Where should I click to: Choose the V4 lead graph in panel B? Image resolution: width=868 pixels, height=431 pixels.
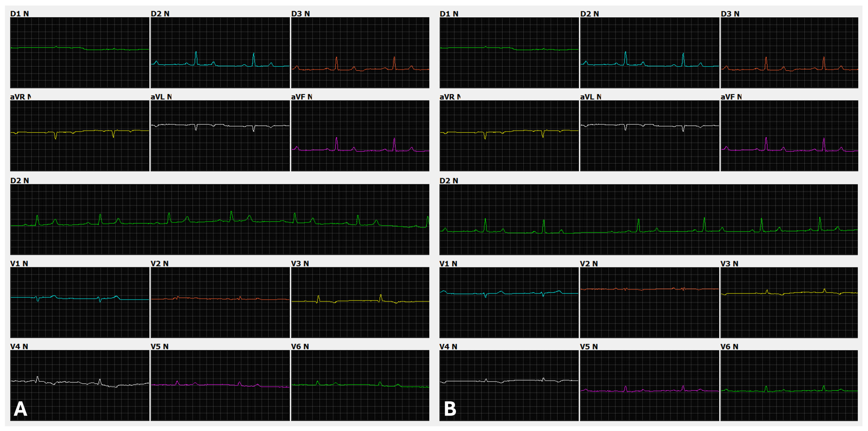509,386
